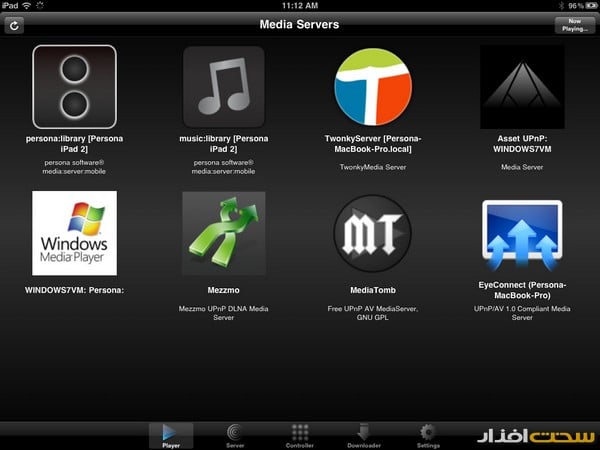
Task: Open the music:library server music note icon
Action: [224, 87]
